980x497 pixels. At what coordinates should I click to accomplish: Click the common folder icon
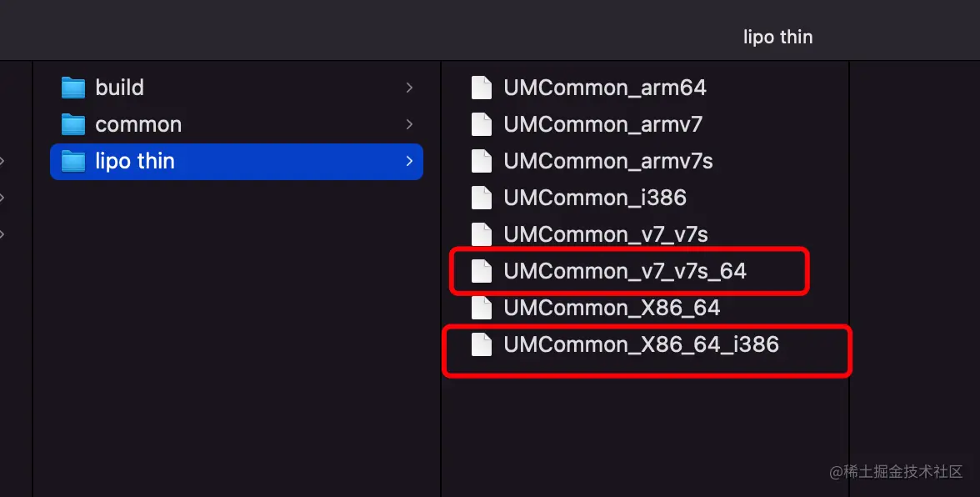[73, 124]
